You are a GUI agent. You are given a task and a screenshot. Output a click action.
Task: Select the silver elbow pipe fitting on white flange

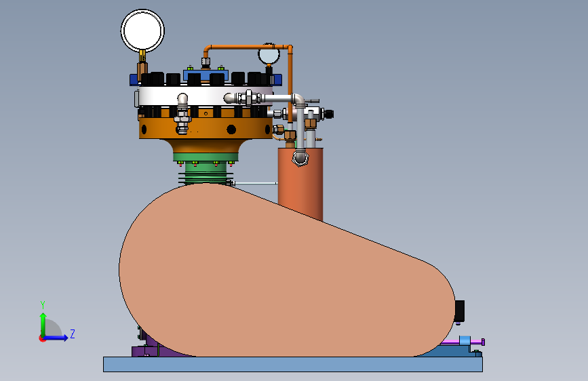[182, 100]
